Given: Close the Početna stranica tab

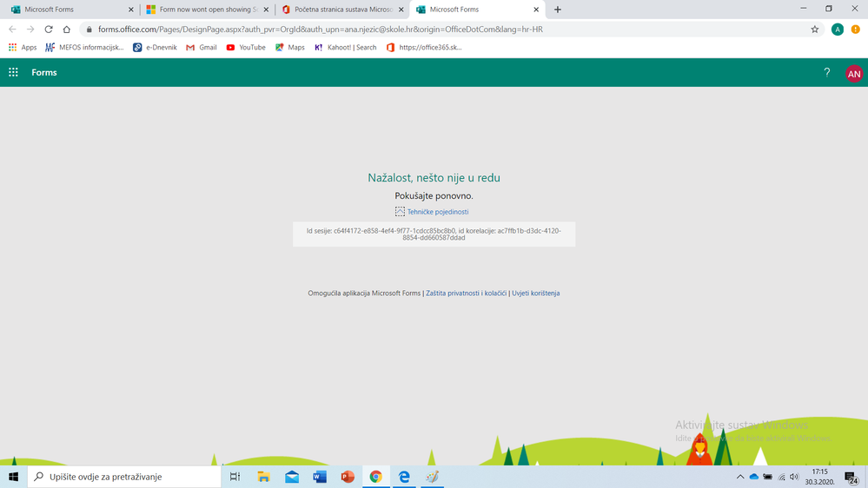Looking at the screenshot, I should [401, 10].
